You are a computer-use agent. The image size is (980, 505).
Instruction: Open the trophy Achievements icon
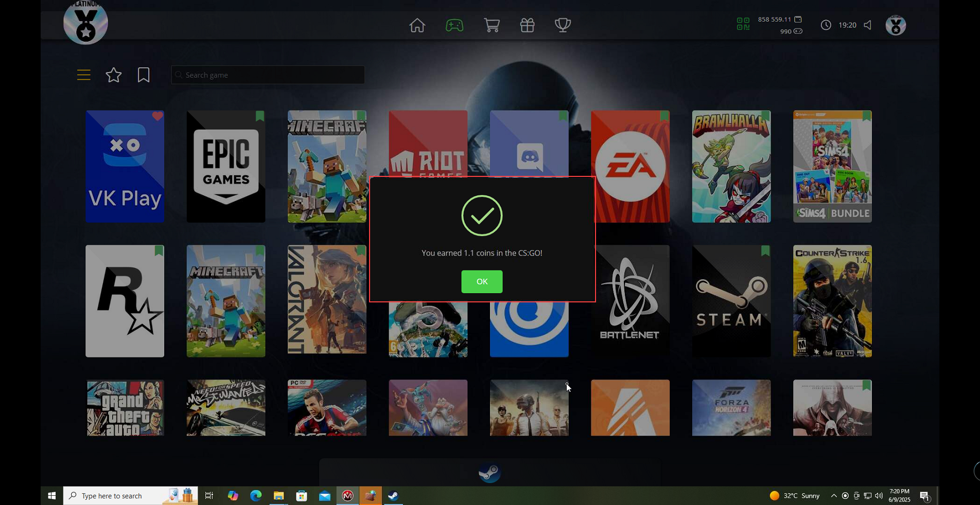click(x=563, y=25)
